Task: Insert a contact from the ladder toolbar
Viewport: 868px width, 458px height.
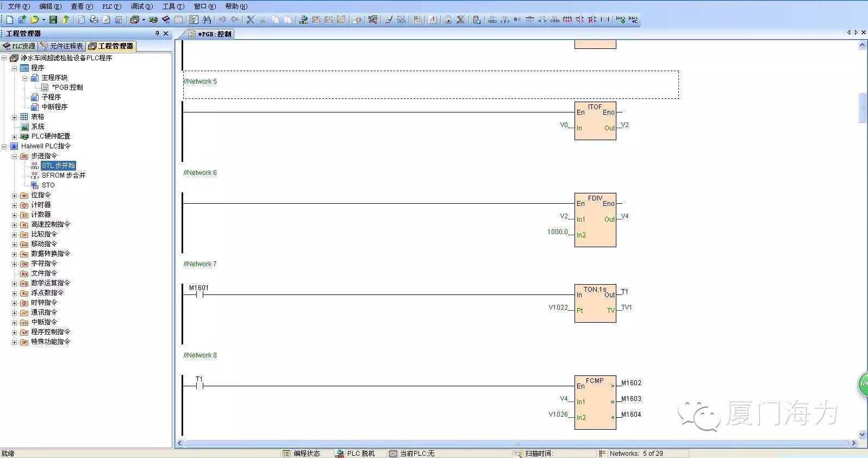Action: tap(517, 20)
